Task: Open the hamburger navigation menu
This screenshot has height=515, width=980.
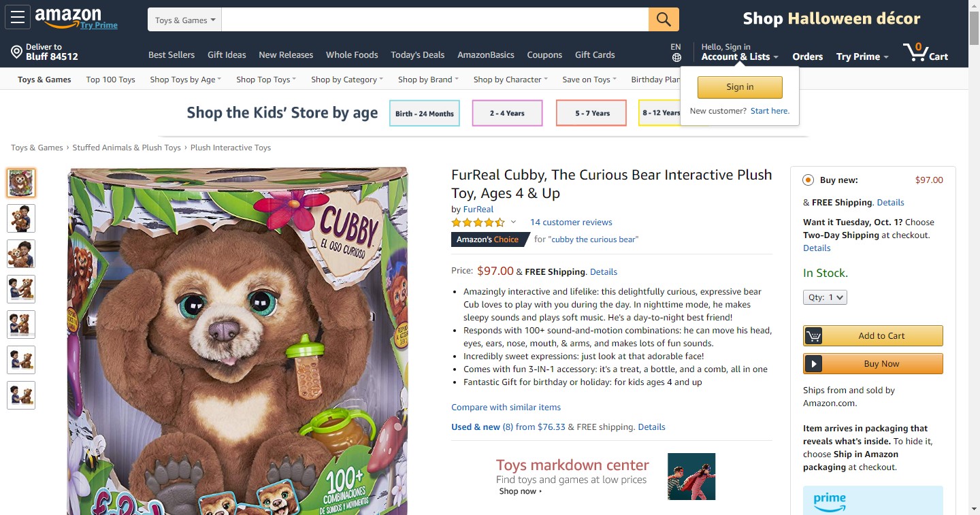Action: pyautogui.click(x=17, y=18)
